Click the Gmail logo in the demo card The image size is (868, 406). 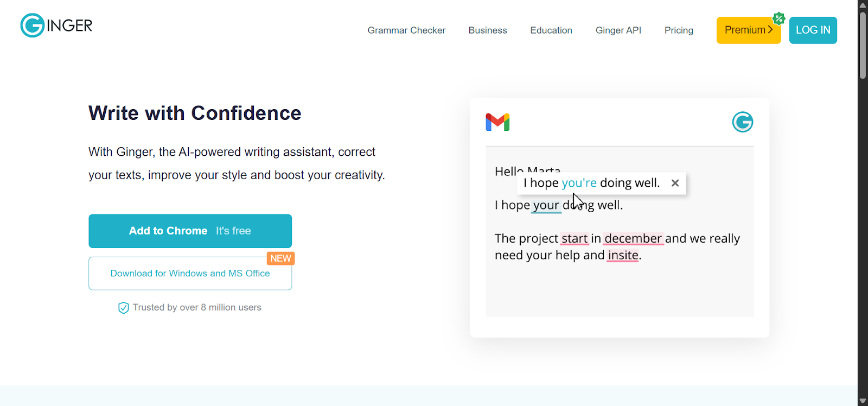tap(497, 122)
